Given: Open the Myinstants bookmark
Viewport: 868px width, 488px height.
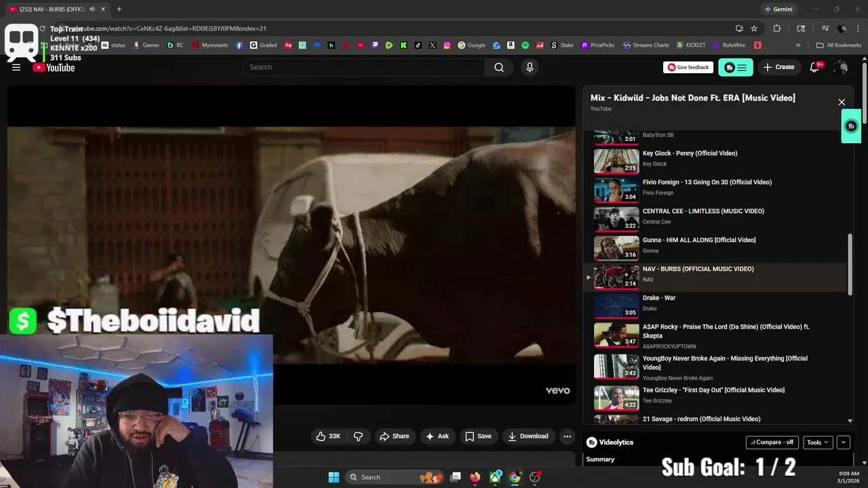Looking at the screenshot, I should [x=211, y=45].
